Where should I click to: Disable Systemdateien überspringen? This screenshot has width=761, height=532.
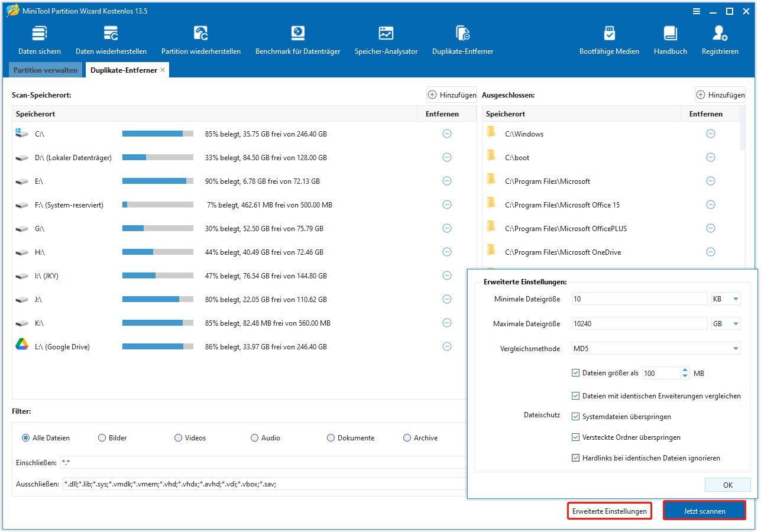pos(575,416)
